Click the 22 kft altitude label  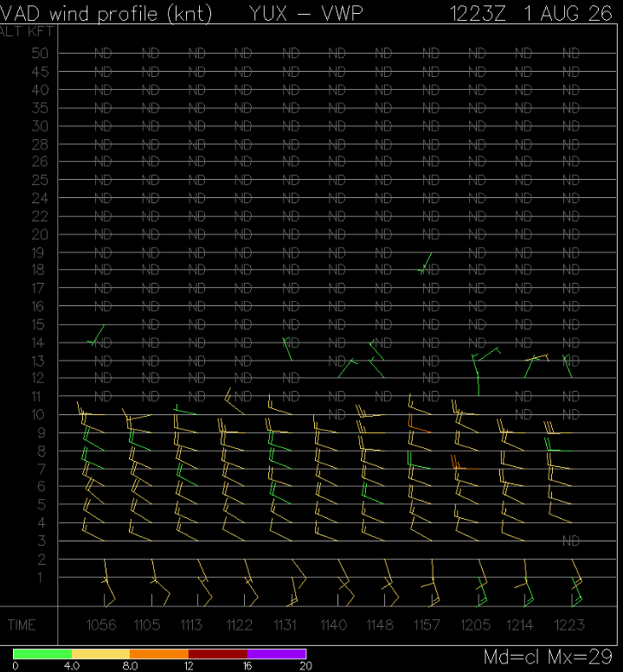click(x=40, y=216)
